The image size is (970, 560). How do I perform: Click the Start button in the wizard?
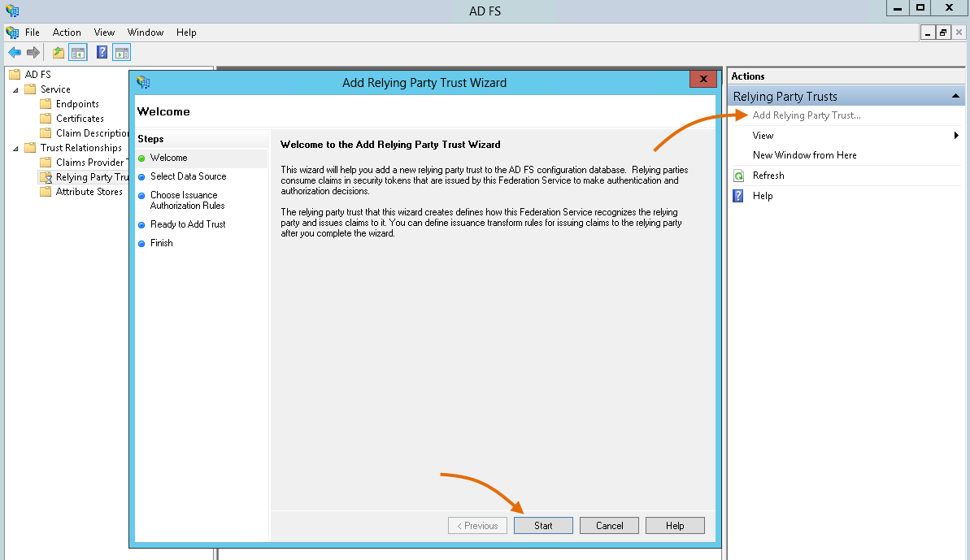[542, 525]
